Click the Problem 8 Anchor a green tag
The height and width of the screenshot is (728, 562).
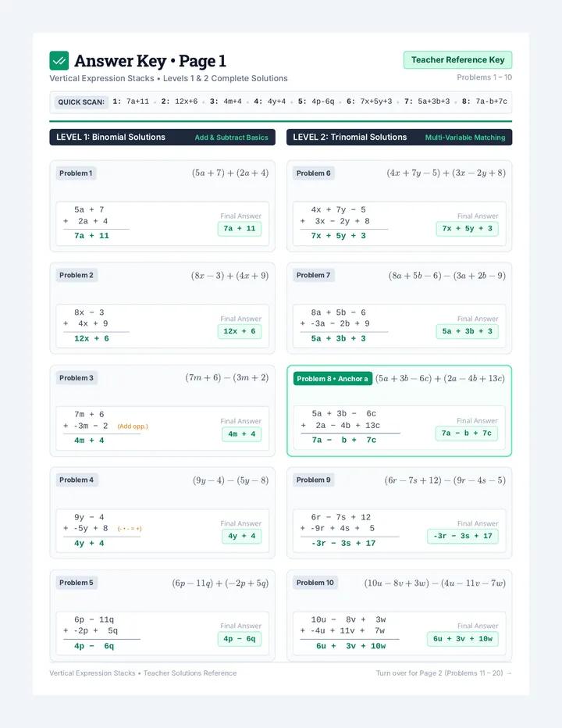(333, 379)
